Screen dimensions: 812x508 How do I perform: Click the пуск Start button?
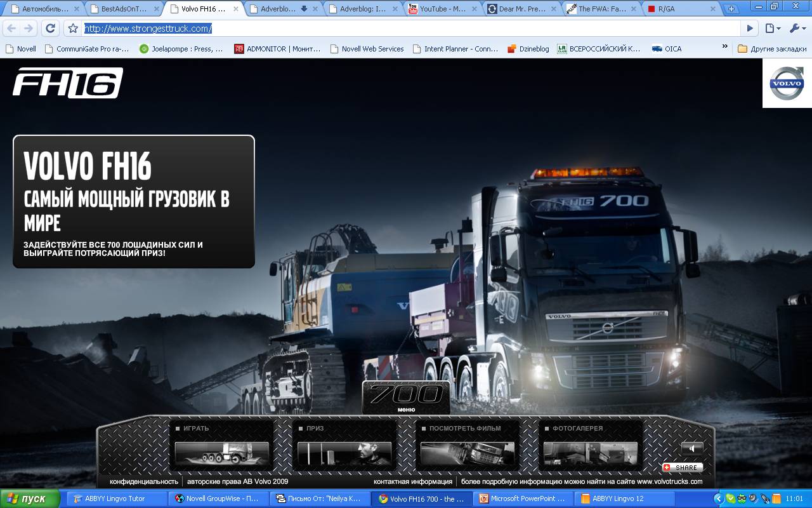27,498
